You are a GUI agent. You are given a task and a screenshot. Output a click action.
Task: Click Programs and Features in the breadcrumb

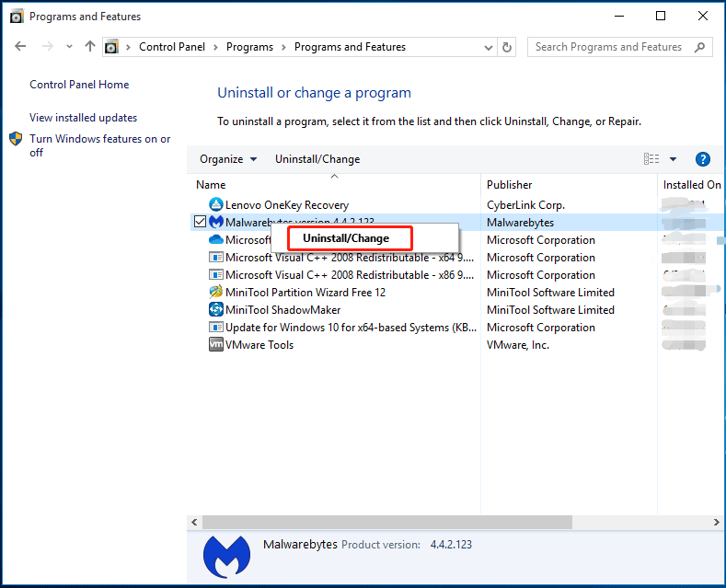tap(350, 47)
